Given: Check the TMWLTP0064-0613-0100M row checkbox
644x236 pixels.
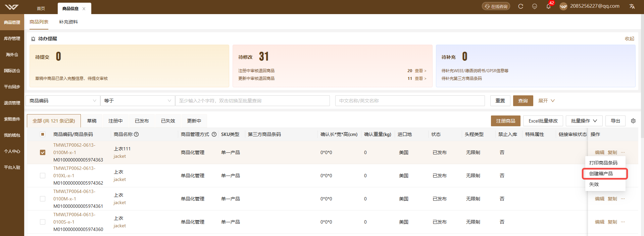Looking at the screenshot, I should point(43,199).
